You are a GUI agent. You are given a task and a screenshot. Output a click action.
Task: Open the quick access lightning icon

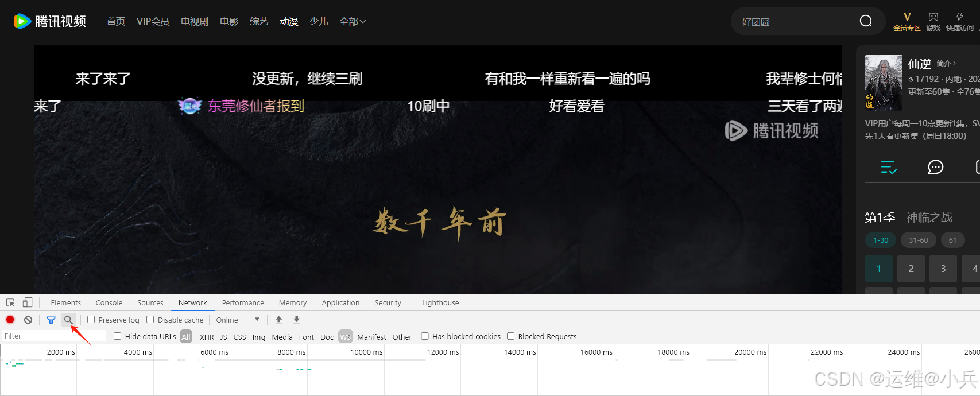[x=960, y=21]
